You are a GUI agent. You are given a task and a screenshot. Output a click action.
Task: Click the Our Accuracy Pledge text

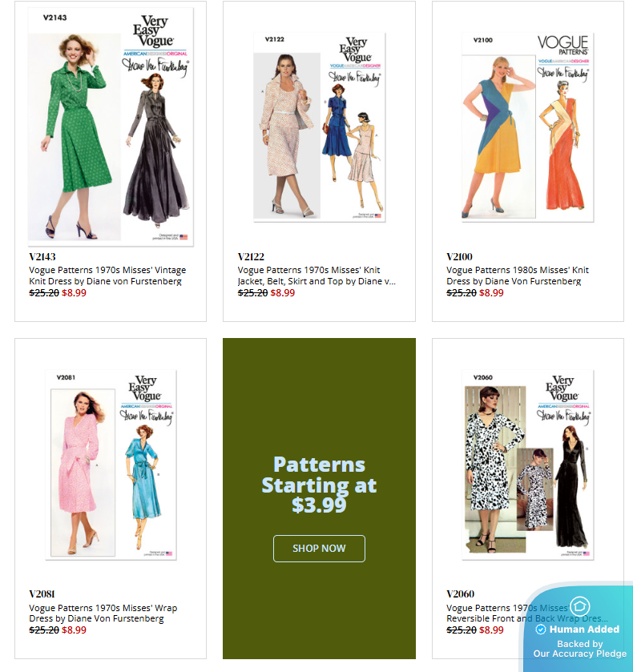click(x=580, y=654)
